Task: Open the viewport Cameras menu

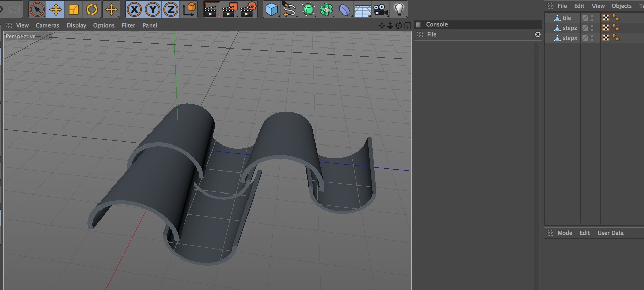Action: pos(47,25)
